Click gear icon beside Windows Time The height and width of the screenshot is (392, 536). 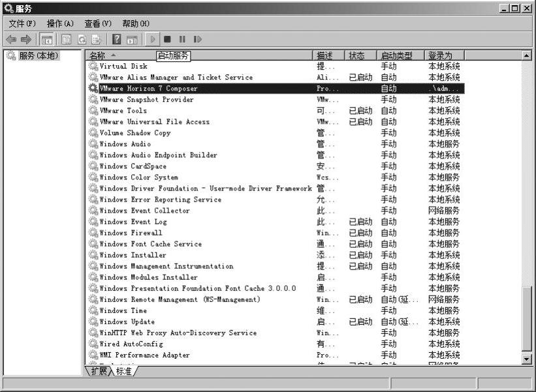pyautogui.click(x=93, y=310)
